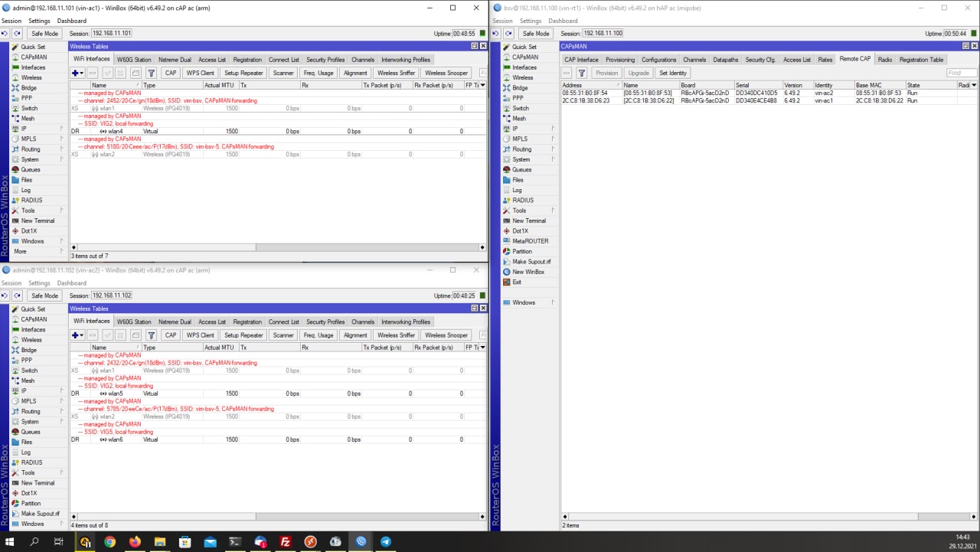
Task: Switch to Security Profiles tab in vin-ac2 window
Action: click(325, 322)
